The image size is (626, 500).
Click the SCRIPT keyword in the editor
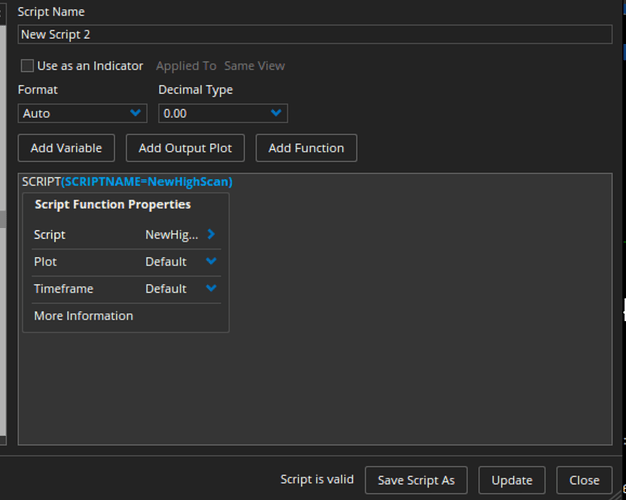tap(41, 182)
